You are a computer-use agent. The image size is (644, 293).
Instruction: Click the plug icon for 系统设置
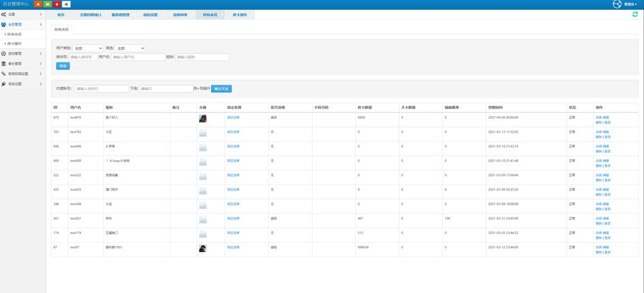(x=4, y=84)
